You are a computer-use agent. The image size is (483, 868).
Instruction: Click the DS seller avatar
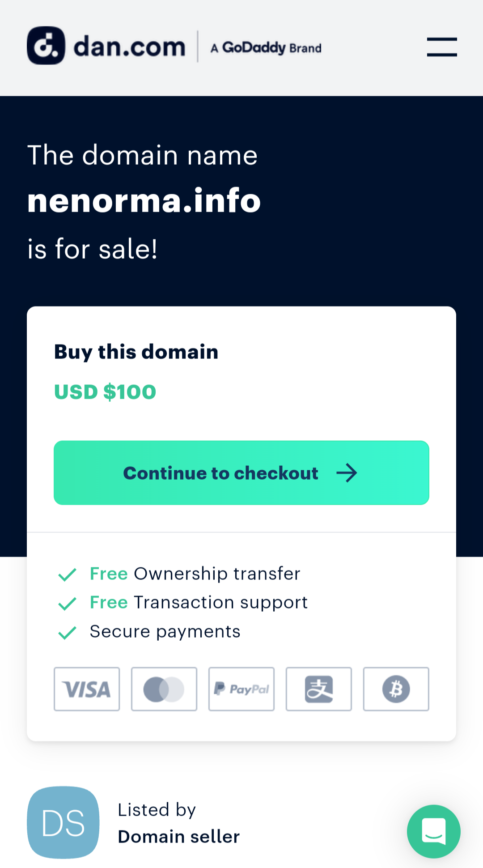click(63, 822)
